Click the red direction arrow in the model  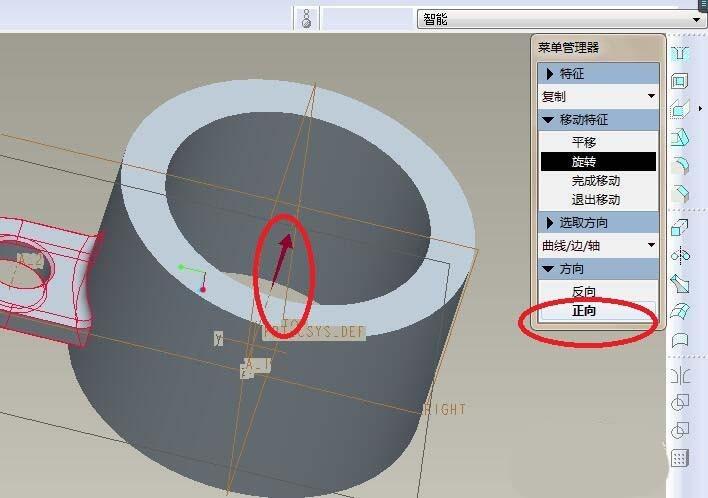[x=282, y=260]
